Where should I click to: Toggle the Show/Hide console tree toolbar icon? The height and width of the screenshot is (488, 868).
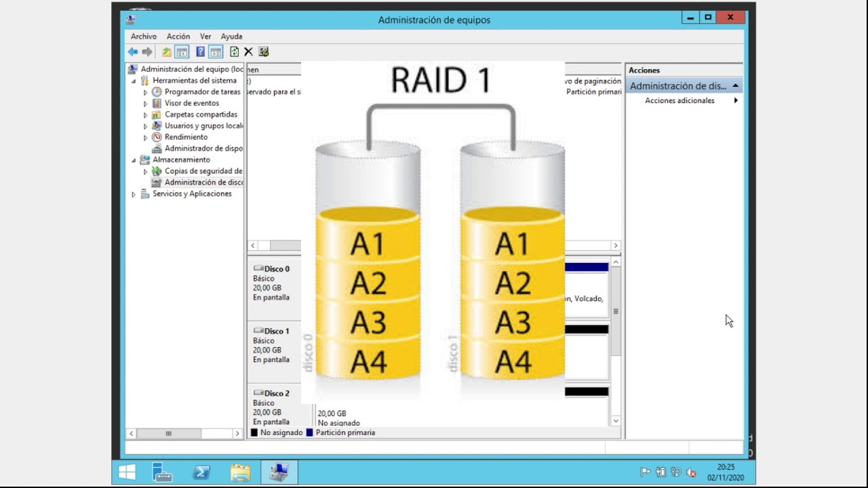[182, 52]
